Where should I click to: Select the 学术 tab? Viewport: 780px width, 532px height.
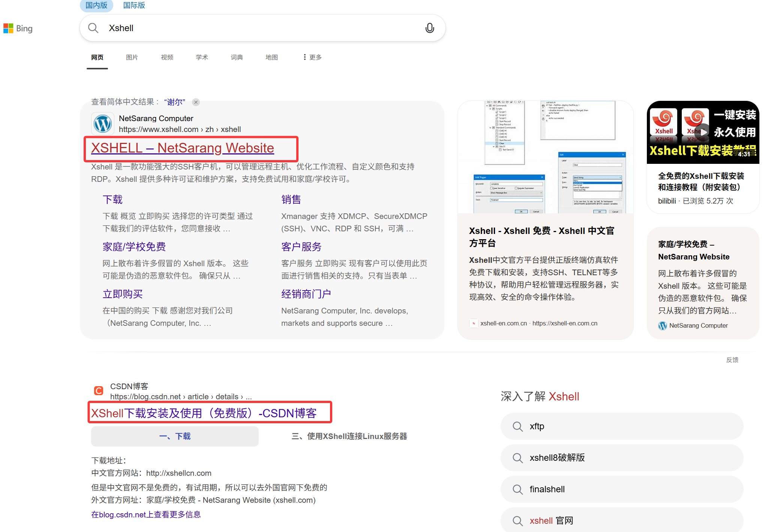[x=202, y=57]
